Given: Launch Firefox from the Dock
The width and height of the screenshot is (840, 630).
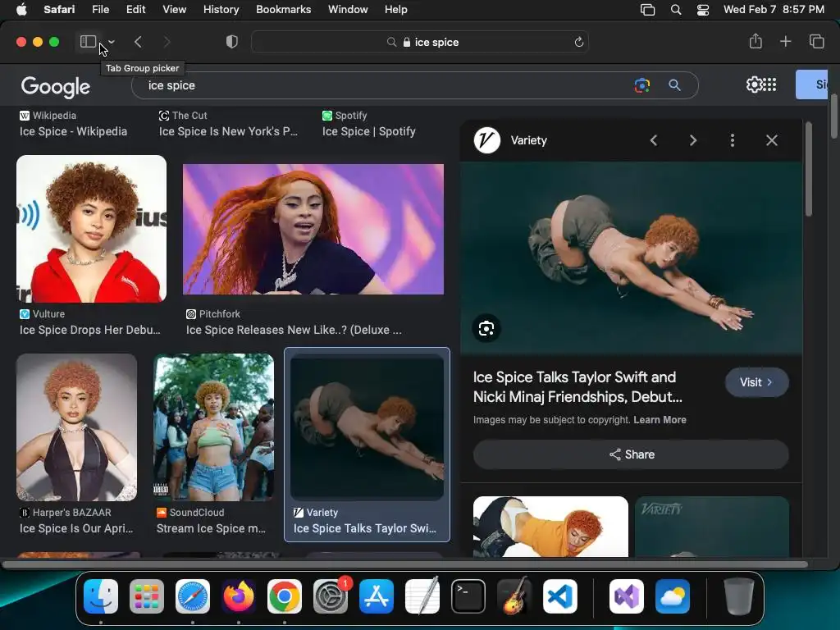Looking at the screenshot, I should pos(239,596).
